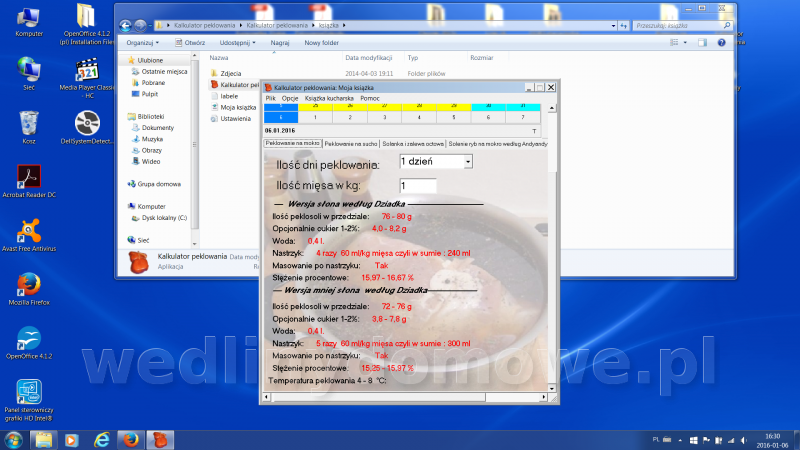The height and width of the screenshot is (450, 800).
Task: Click Nowy folder in Explorer toolbar
Action: coord(321,43)
